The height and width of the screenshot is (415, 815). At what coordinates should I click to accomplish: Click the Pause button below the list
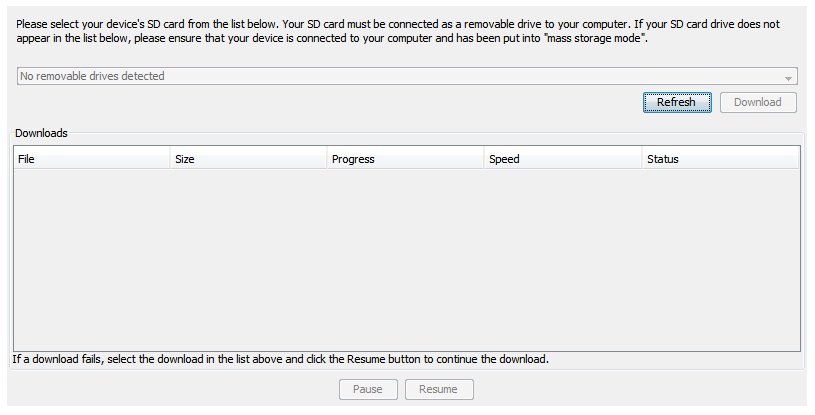point(368,390)
